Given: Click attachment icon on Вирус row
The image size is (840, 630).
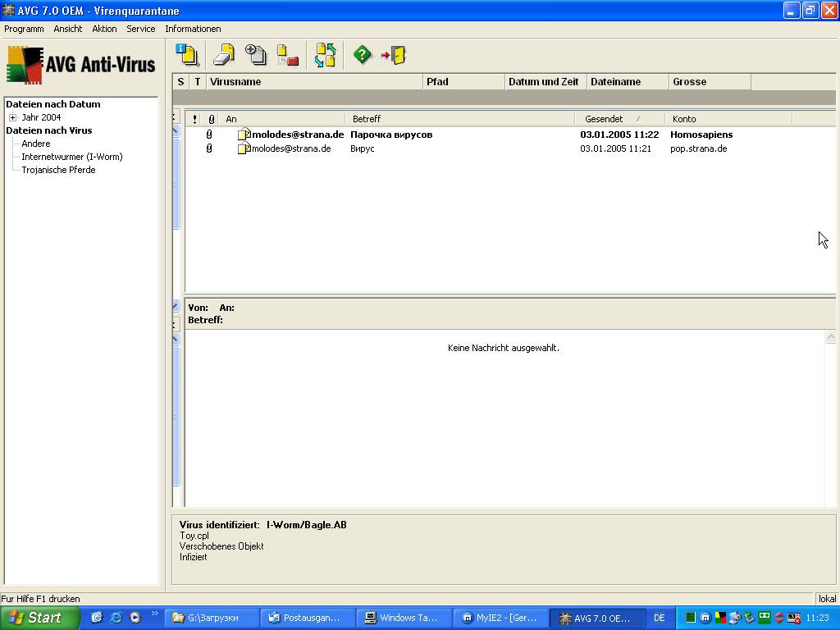Looking at the screenshot, I should point(209,148).
